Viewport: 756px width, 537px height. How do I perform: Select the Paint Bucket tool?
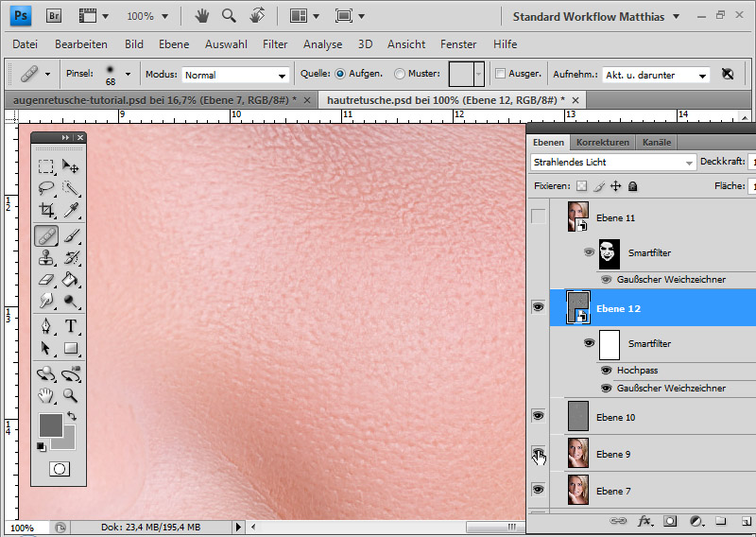[x=71, y=279]
